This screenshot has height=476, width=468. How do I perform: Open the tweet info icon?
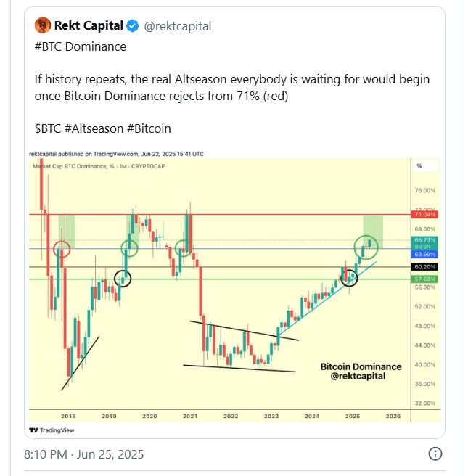[435, 454]
